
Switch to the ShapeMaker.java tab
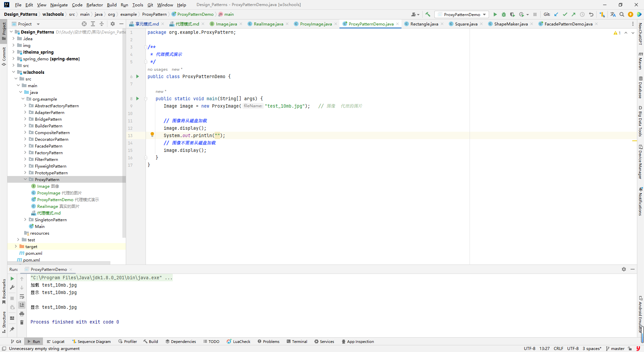pyautogui.click(x=511, y=24)
